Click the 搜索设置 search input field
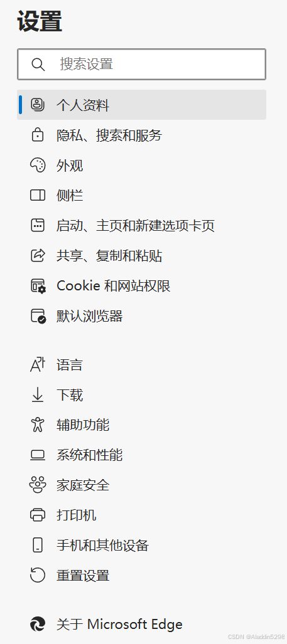The image size is (287, 644). pos(141,64)
